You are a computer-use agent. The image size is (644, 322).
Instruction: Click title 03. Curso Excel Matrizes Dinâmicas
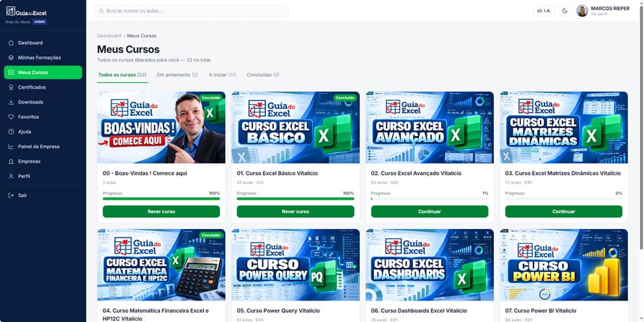tap(563, 173)
